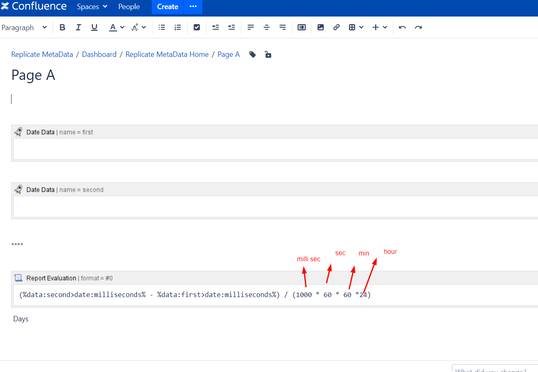Open the insert table dropdown

(356, 27)
